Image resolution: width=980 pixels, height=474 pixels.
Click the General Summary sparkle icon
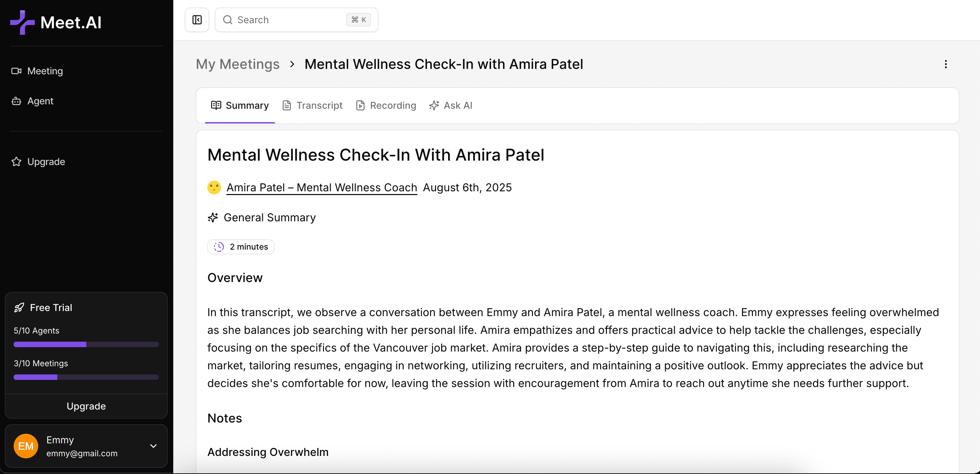[213, 217]
